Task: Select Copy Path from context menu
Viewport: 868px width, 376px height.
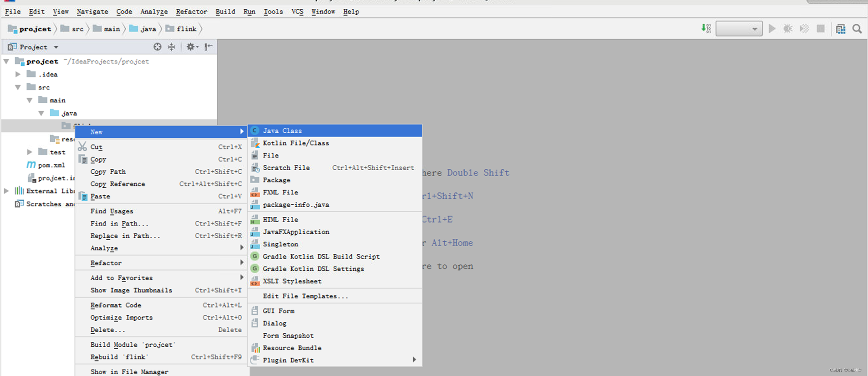Action: pos(161,172)
